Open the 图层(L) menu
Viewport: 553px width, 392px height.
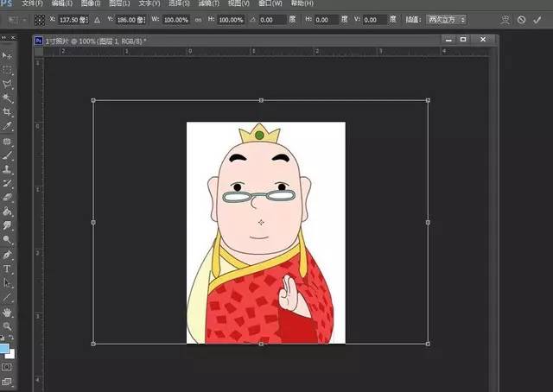119,3
